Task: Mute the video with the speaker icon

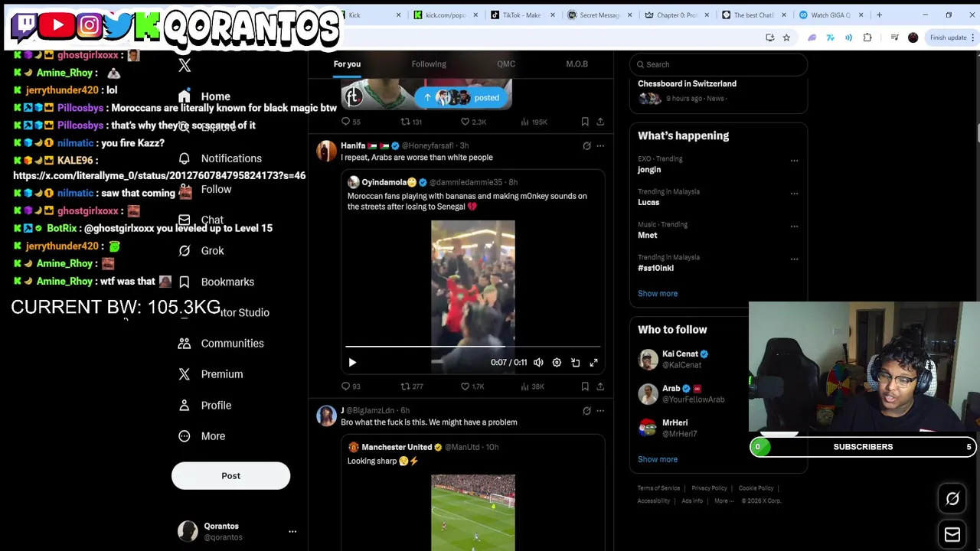Action: pos(538,363)
